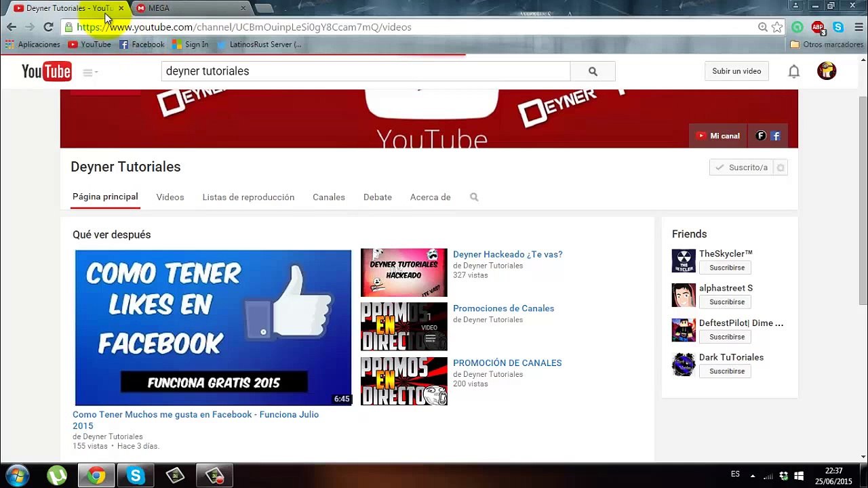Play the Como Tener Likes en Facebook thumbnail
This screenshot has height=488, width=868.
(x=213, y=327)
